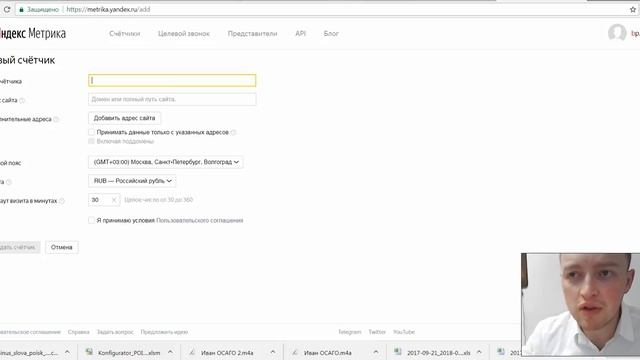
Task: Open the Twitter footer link
Action: point(377,332)
